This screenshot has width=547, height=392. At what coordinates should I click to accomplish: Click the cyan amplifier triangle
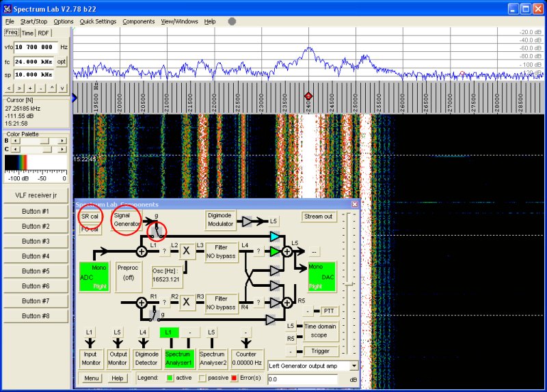(x=275, y=236)
